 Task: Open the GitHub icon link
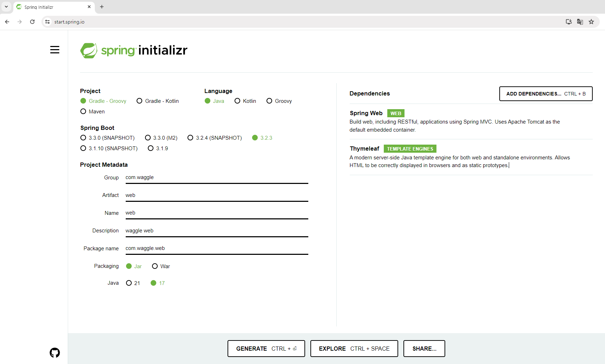(55, 352)
